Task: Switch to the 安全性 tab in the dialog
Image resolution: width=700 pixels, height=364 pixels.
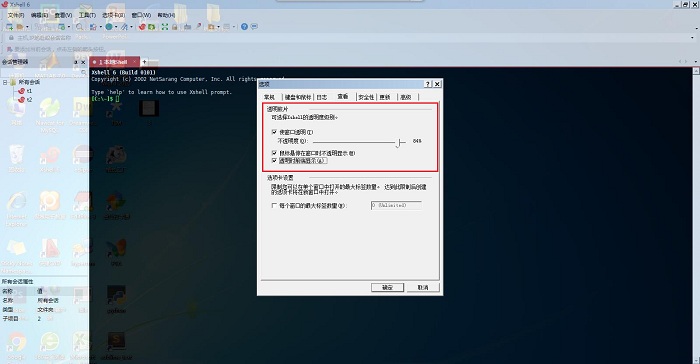Action: (366, 97)
